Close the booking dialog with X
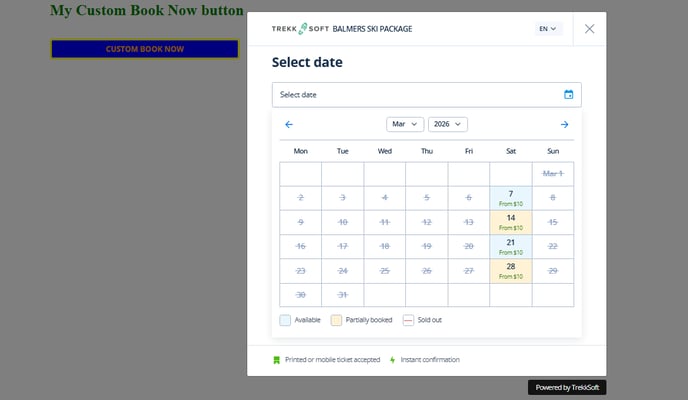This screenshot has width=688, height=400. (x=589, y=29)
